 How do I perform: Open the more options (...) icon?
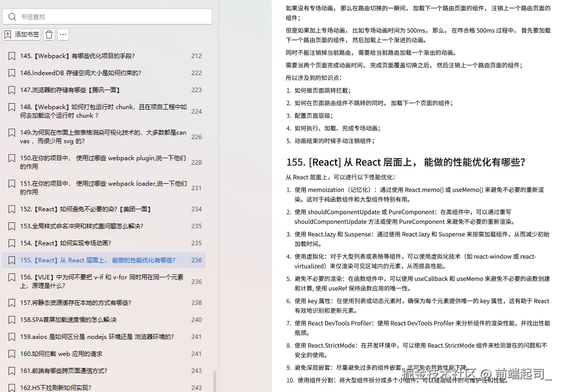pos(63,34)
